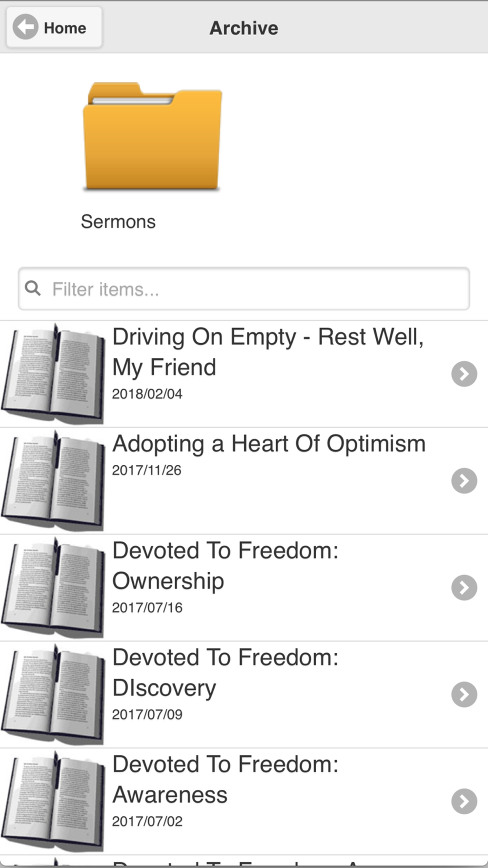Viewport: 488px width, 868px height.
Task: Select Adopting a Heart Of Optimism title
Action: 269,444
